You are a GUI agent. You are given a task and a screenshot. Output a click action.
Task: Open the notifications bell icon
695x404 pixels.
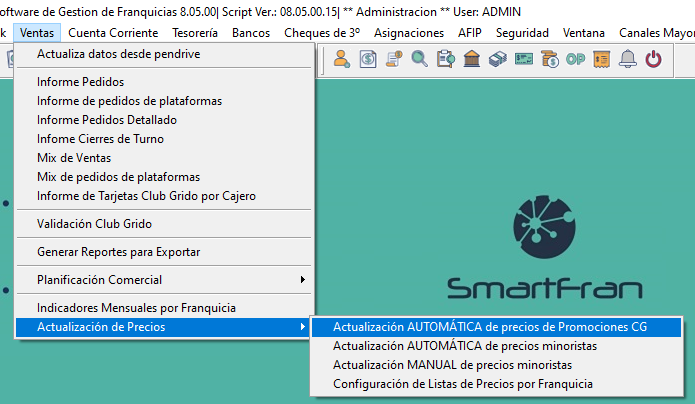[x=628, y=59]
